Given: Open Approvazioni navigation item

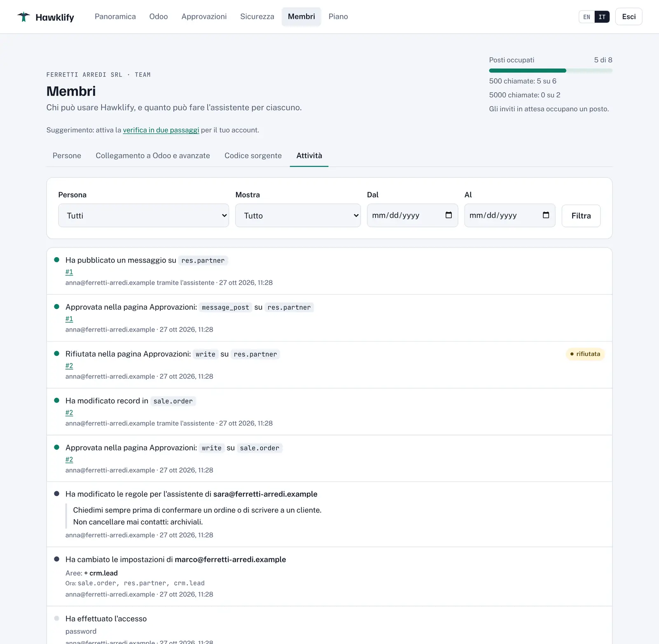Looking at the screenshot, I should (204, 16).
